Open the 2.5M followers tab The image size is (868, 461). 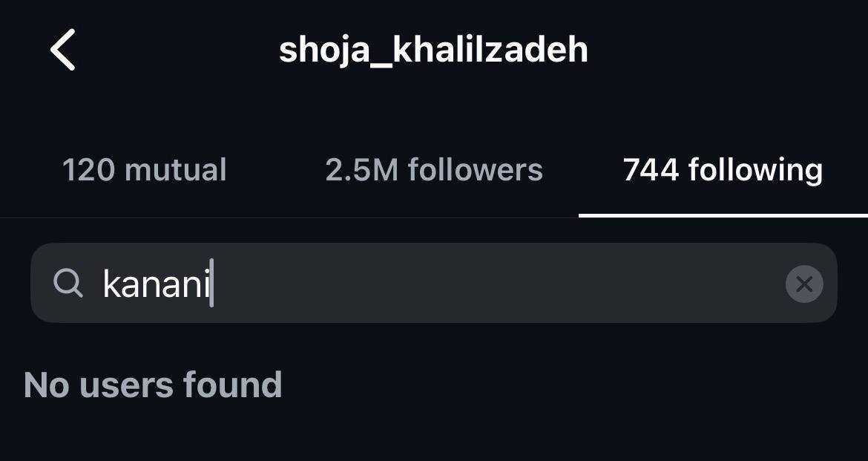point(434,170)
